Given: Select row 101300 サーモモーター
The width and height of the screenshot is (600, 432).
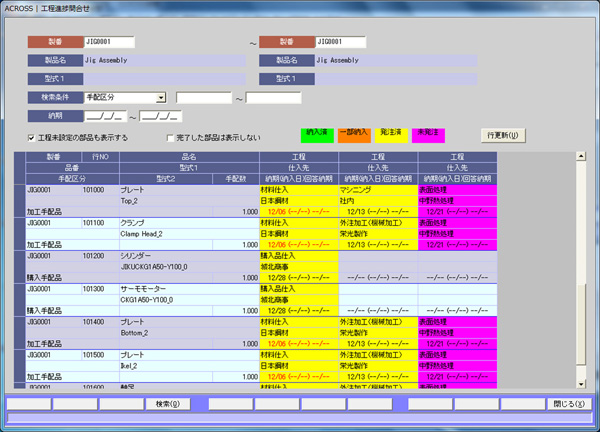Looking at the screenshot, I should click(x=261, y=300).
